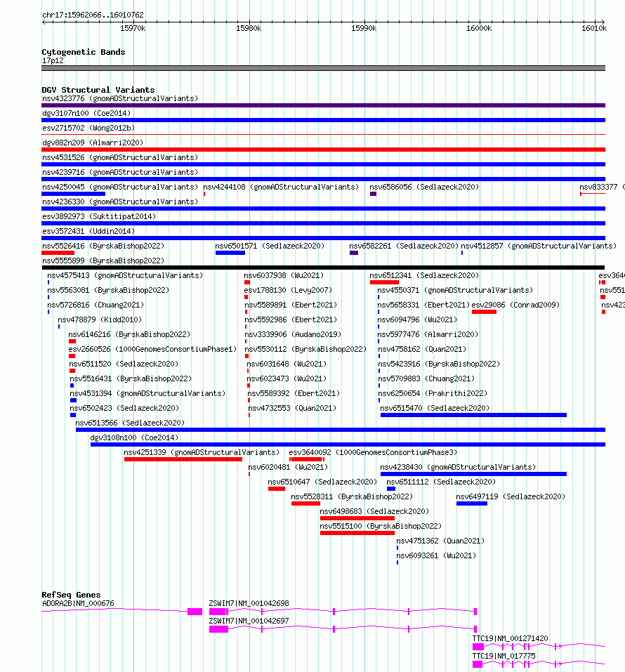
Task: Click the esv2660526 (1000GenomesConsortiumPhase1) label
Action: coord(152,350)
